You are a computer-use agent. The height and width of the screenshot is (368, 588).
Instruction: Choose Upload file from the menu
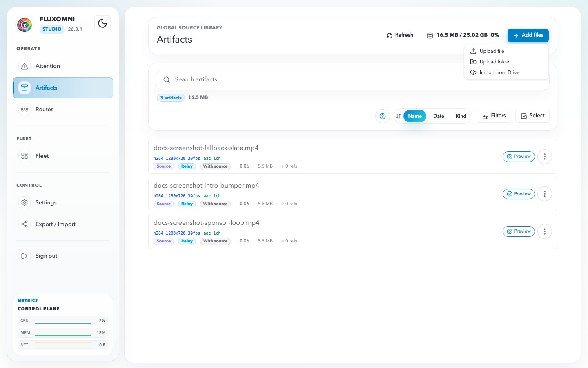point(506,51)
